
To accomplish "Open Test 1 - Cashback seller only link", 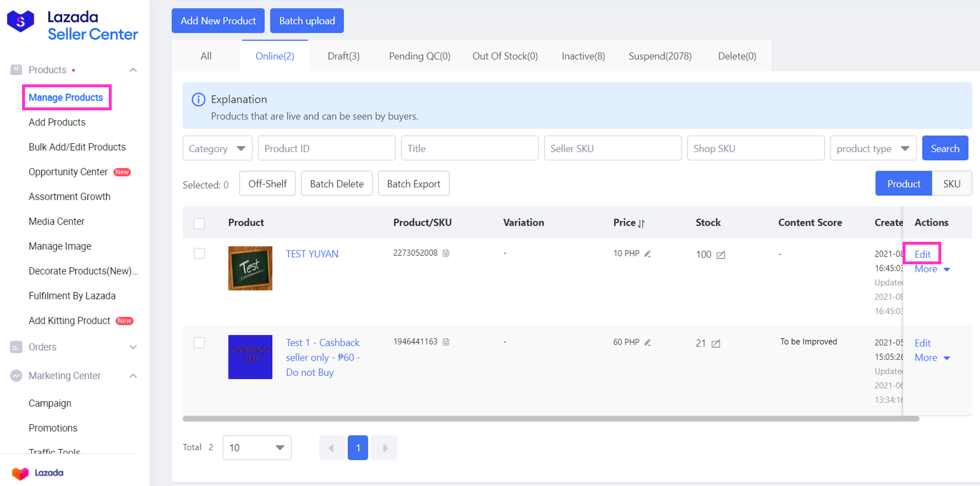I will click(x=323, y=358).
